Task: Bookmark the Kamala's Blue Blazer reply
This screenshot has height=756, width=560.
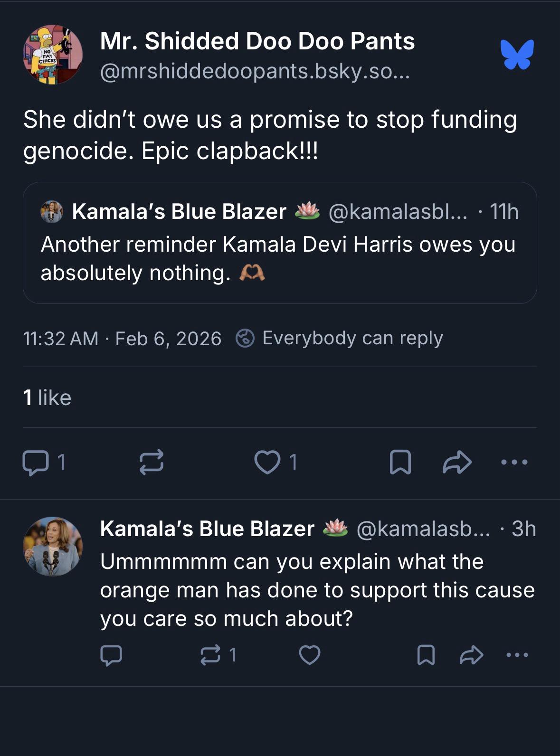Action: [426, 655]
